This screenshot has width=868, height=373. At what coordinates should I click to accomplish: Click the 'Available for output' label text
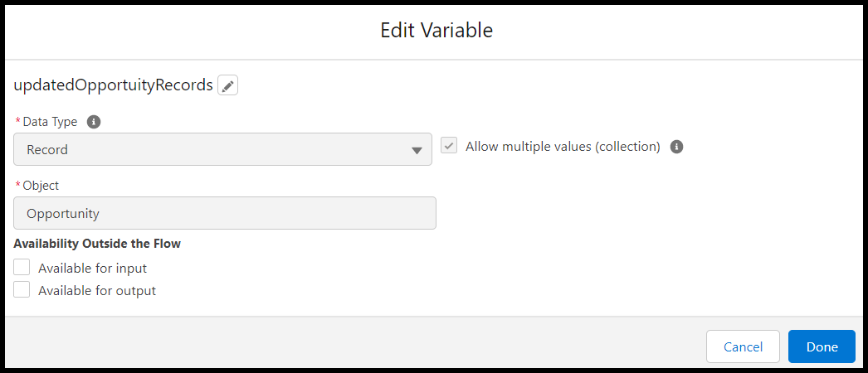pos(97,291)
